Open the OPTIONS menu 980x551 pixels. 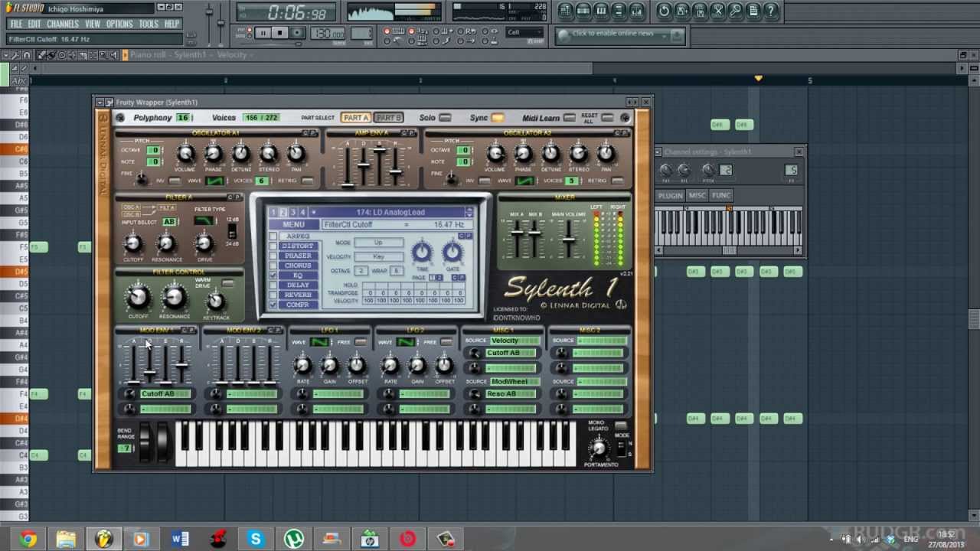tap(119, 24)
